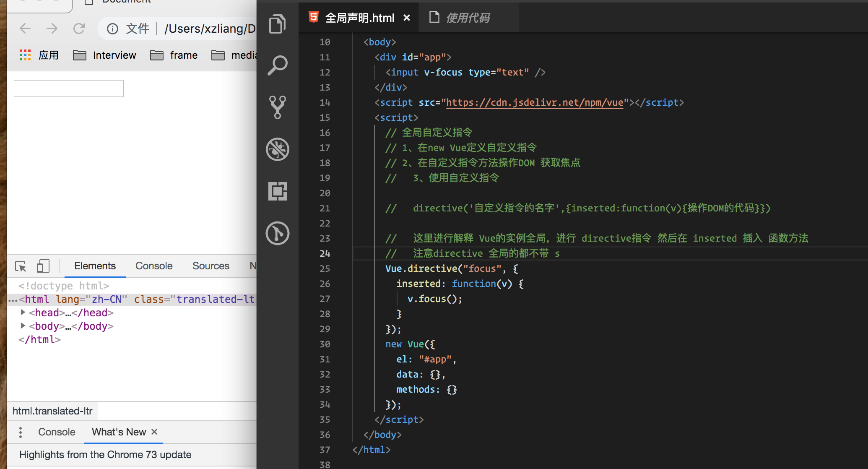The height and width of the screenshot is (469, 868).
Task: Switch to the Sources tab in DevTools
Action: tap(211, 266)
